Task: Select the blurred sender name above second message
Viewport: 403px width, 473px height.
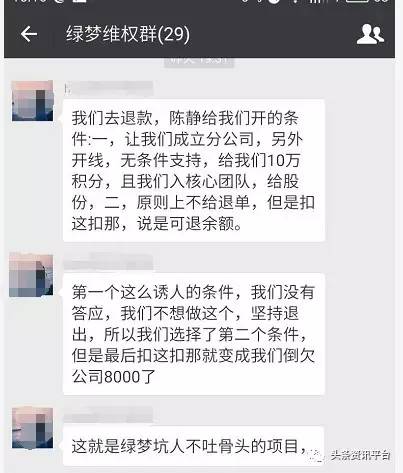Action: [x=108, y=262]
